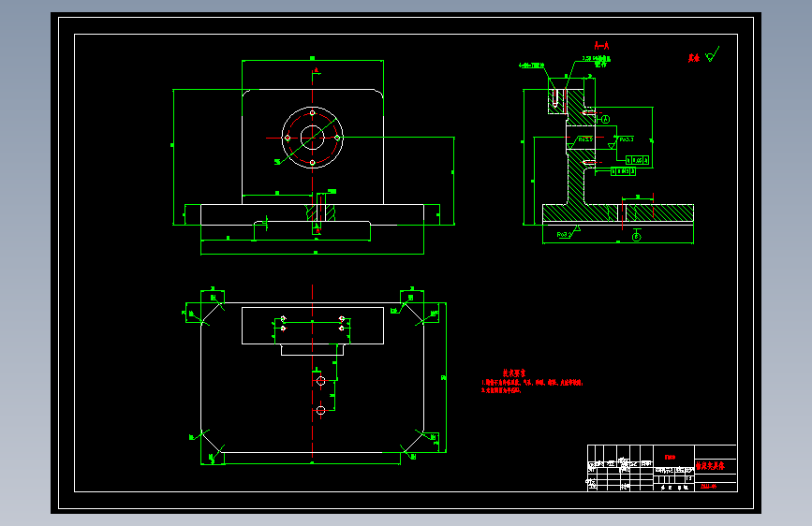Select second line of red technical requirement notes
Image resolution: width=812 pixels, height=526 pixels.
[x=501, y=390]
